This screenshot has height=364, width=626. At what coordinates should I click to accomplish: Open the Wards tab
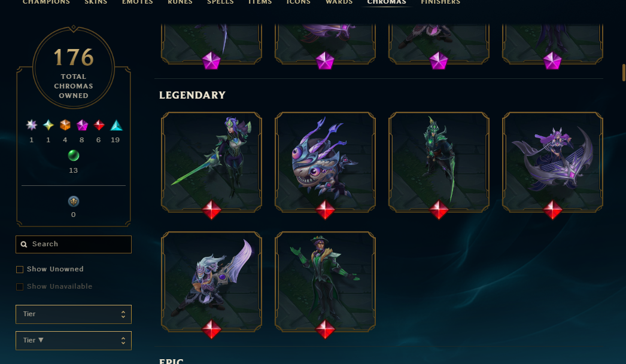coord(339,2)
